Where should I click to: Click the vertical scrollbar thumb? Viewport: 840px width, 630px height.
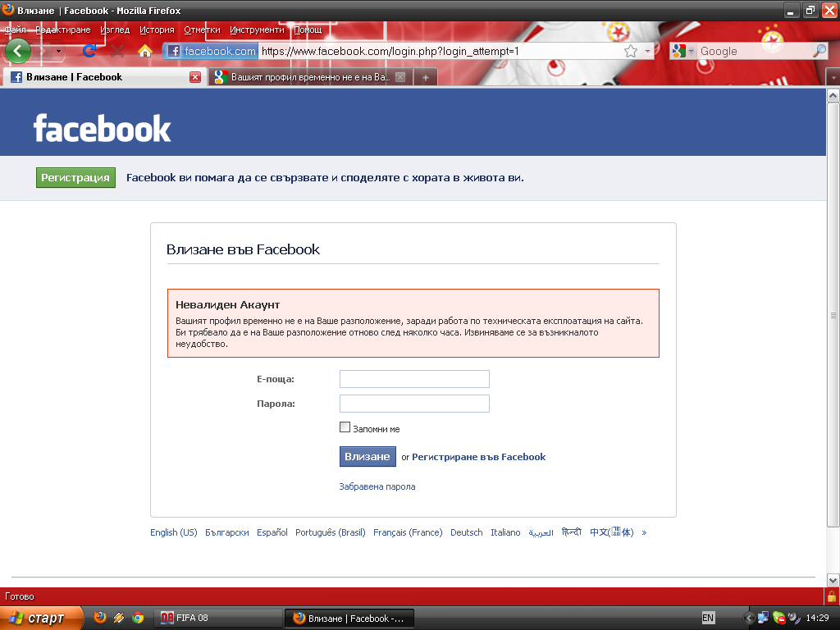point(833,315)
